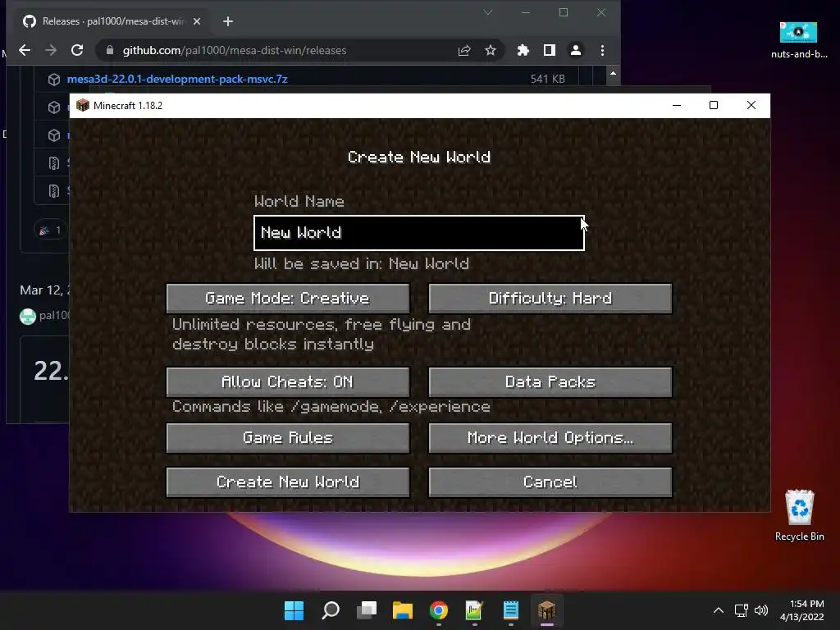Select the nuts-and-b... desktop file

pyautogui.click(x=799, y=39)
